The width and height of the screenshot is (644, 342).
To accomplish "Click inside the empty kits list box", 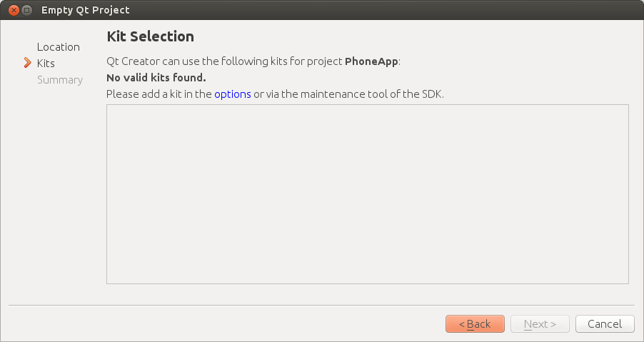I will pos(367,194).
